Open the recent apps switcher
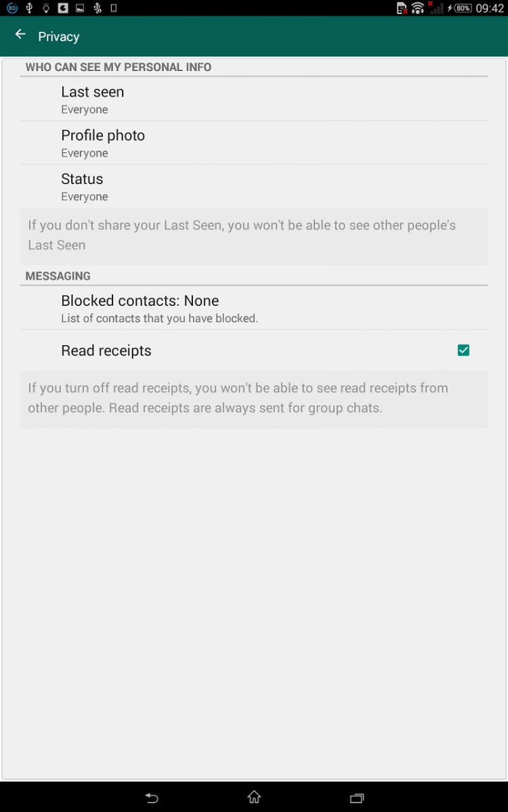The width and height of the screenshot is (508, 812). (356, 798)
